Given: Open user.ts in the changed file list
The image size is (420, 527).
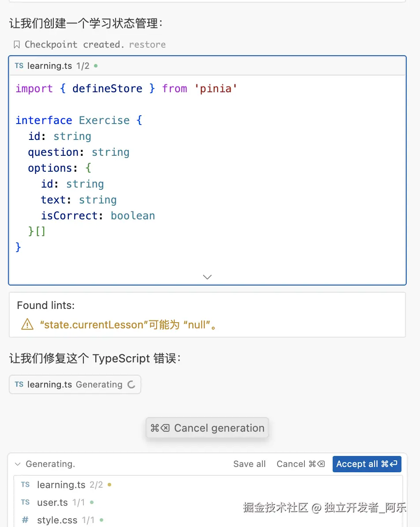Looking at the screenshot, I should [x=52, y=502].
